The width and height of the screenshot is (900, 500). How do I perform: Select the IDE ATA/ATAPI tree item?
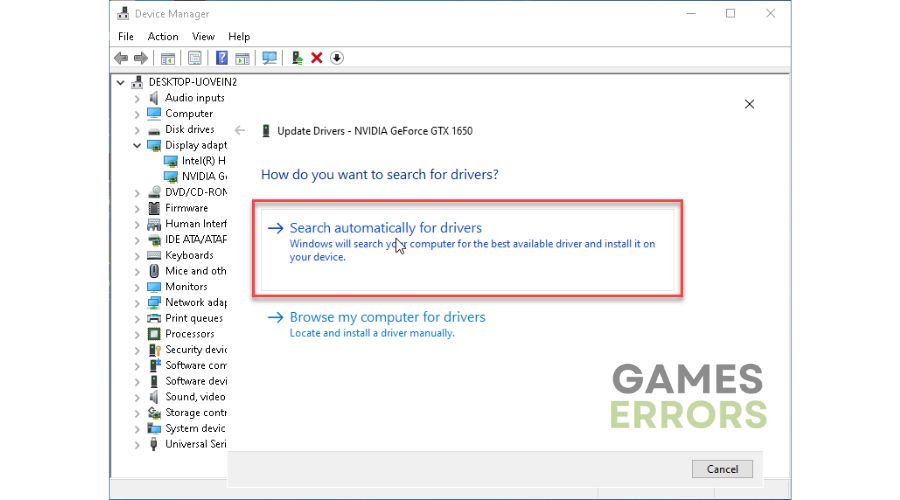(x=196, y=239)
